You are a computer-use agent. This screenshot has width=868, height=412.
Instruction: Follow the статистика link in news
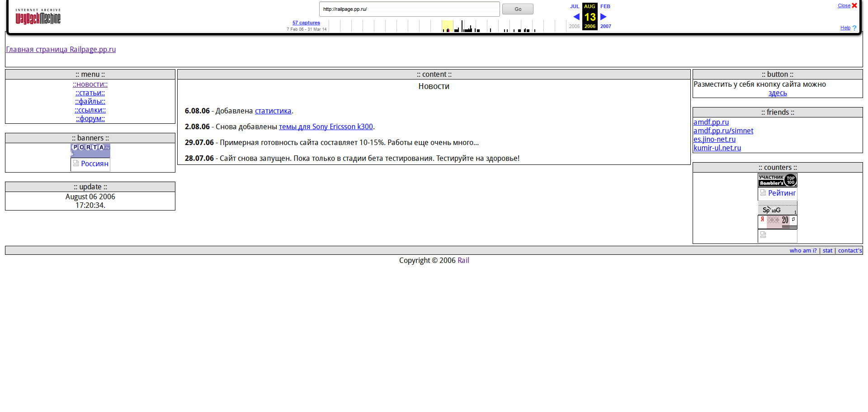273,111
